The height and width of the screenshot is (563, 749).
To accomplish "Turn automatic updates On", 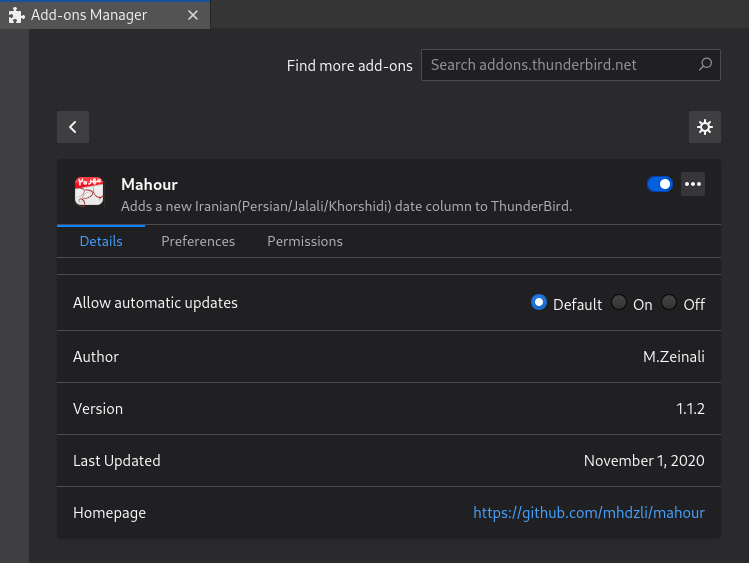I will pyautogui.click(x=619, y=303).
